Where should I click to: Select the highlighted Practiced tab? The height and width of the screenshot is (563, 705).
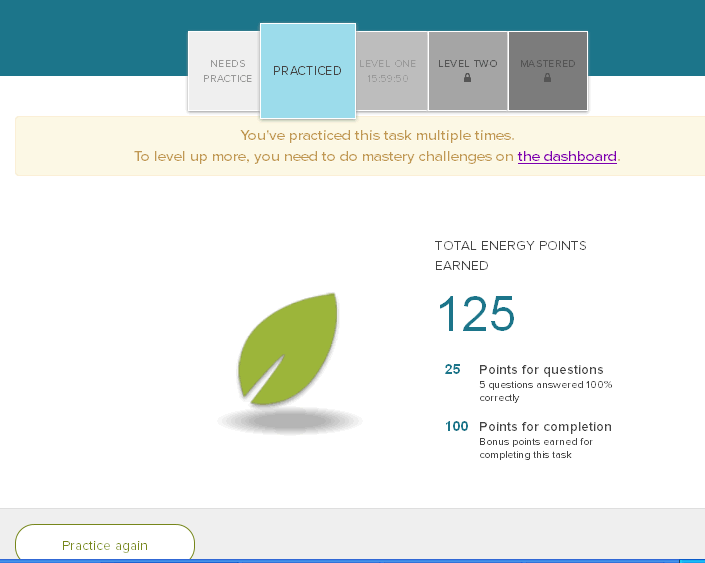307,71
